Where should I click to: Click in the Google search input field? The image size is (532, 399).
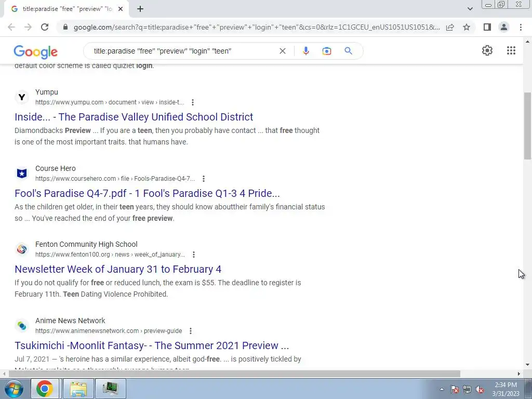point(183,51)
